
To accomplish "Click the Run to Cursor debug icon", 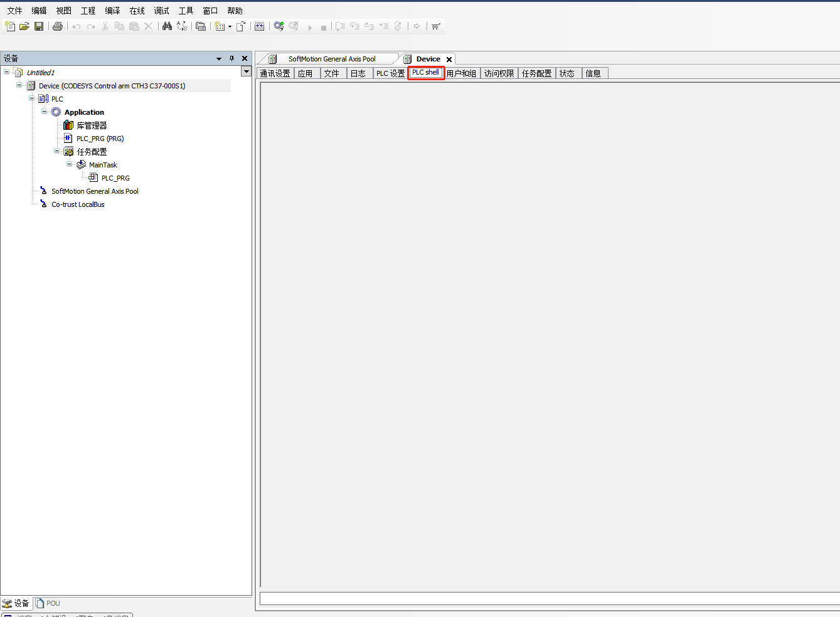I will click(383, 26).
